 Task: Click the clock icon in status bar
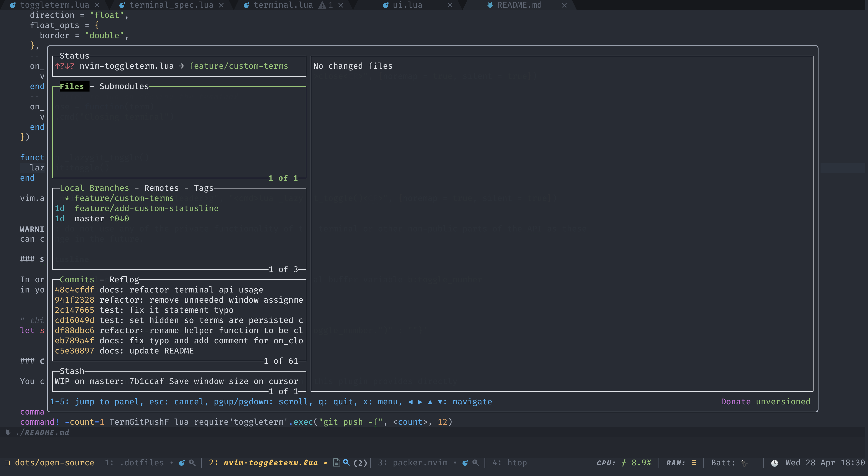[775, 463]
